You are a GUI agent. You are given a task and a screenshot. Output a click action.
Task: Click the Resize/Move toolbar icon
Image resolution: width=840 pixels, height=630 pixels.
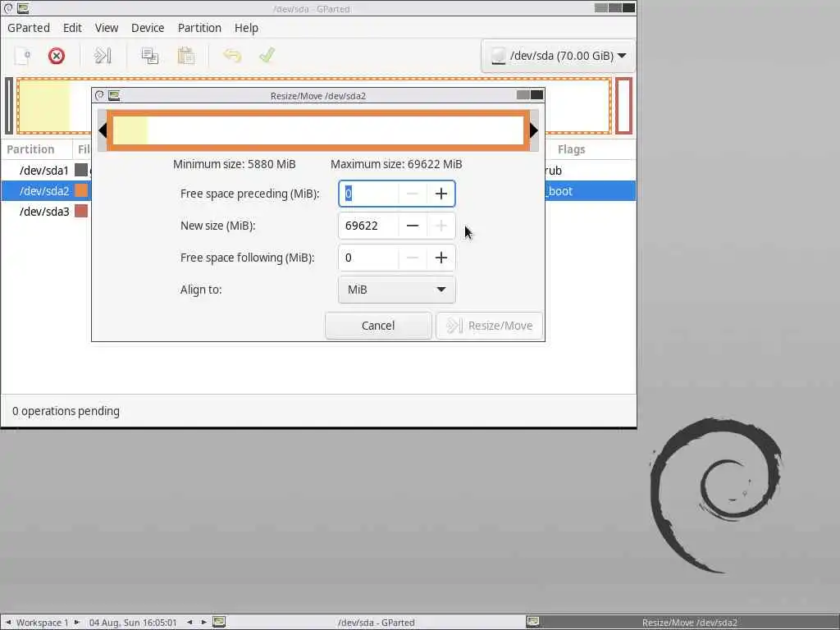(x=103, y=56)
